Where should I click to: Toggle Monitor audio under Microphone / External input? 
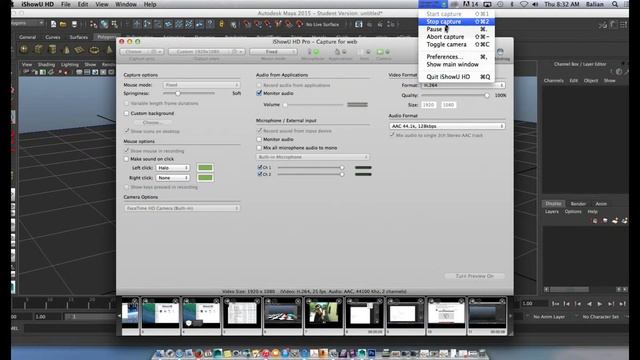click(259, 139)
